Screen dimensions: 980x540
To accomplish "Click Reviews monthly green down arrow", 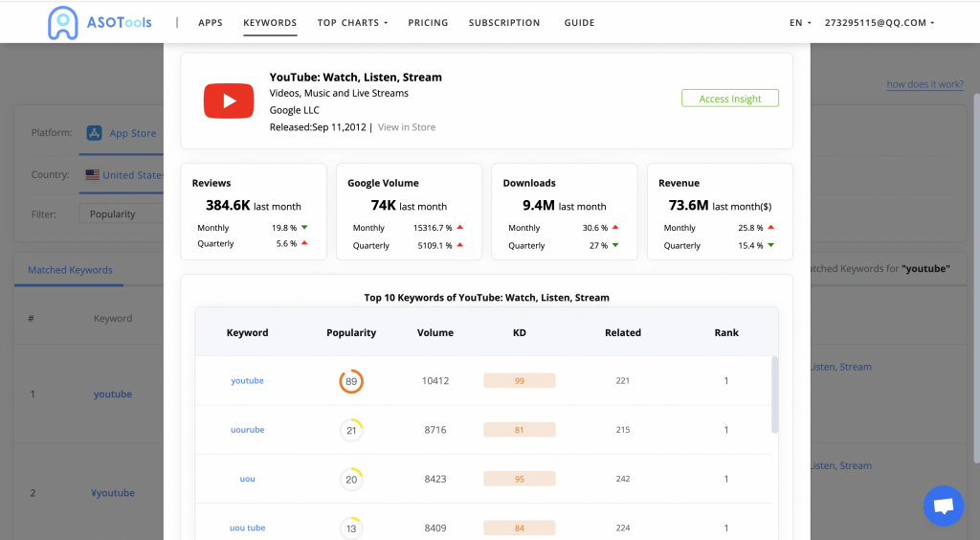I will tap(304, 228).
